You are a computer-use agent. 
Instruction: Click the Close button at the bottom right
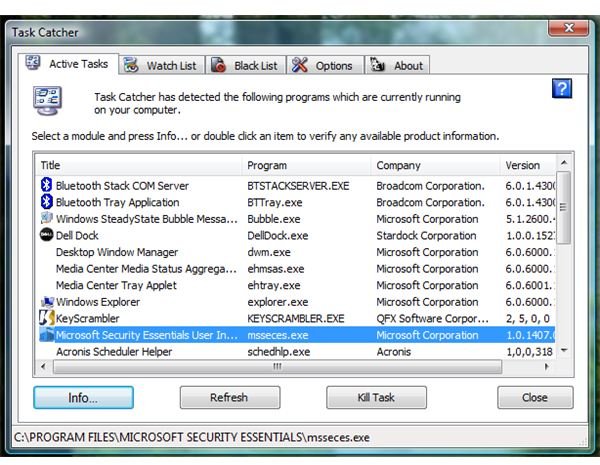535,398
